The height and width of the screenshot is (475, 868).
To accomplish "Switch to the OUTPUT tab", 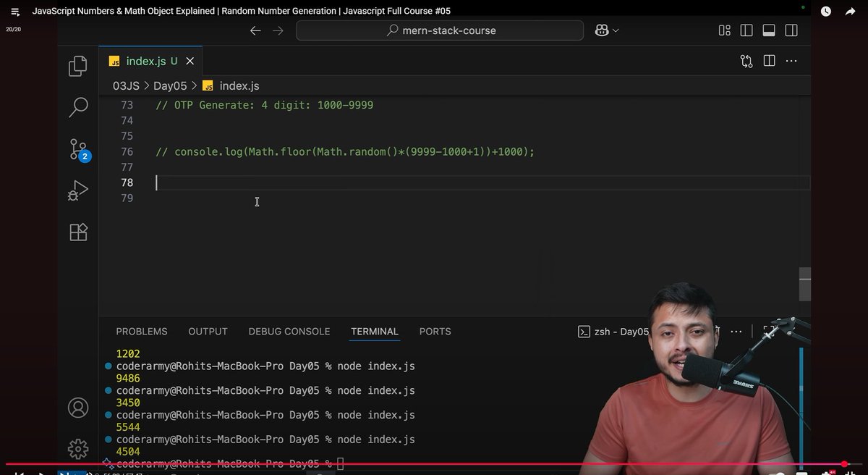I will 208,331.
